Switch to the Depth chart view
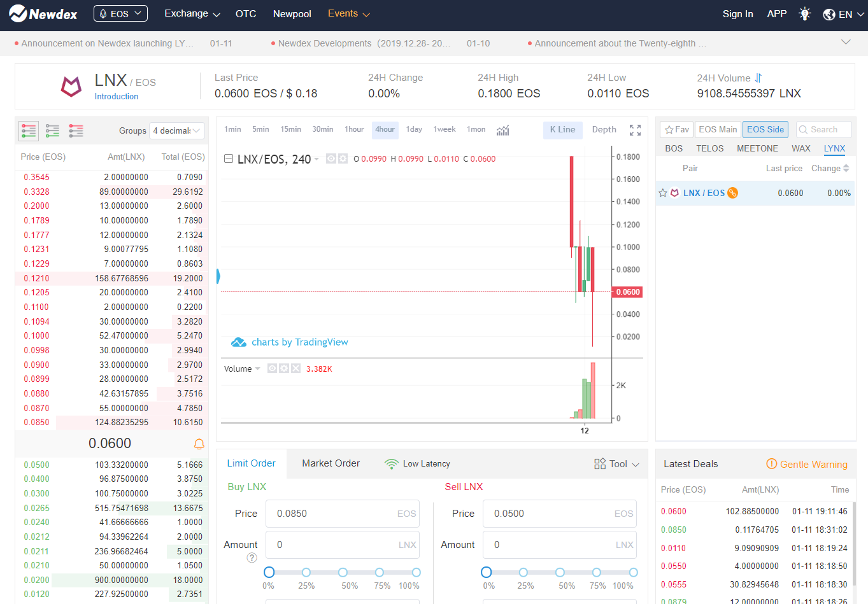This screenshot has height=604, width=868. 604,129
